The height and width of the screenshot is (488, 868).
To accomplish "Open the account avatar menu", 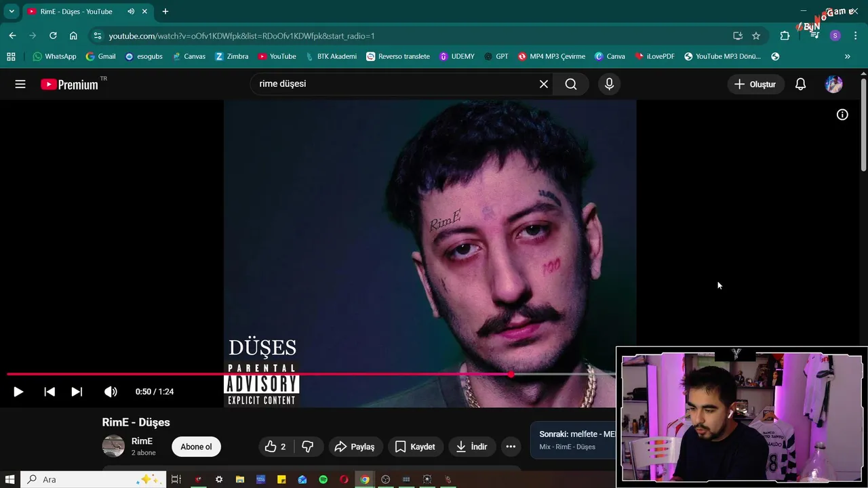I will pyautogui.click(x=833, y=84).
